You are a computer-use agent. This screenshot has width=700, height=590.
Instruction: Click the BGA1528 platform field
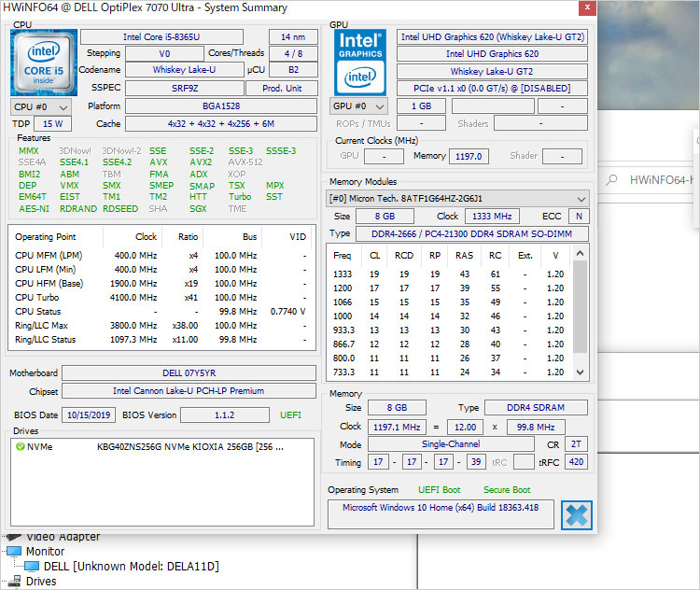pyautogui.click(x=221, y=106)
